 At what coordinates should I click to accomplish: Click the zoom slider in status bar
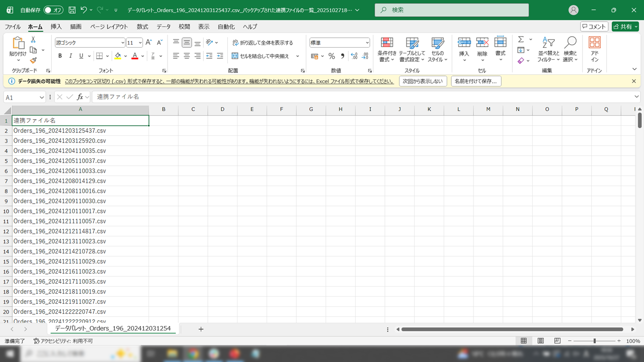(595, 341)
